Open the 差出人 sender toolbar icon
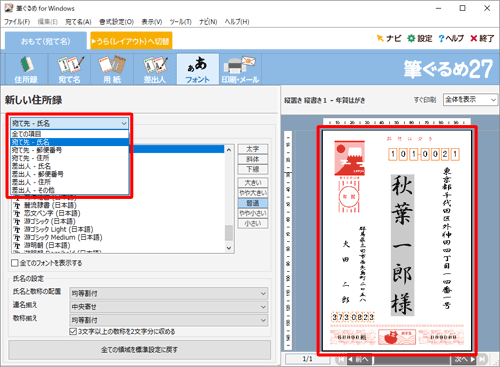 (155, 69)
